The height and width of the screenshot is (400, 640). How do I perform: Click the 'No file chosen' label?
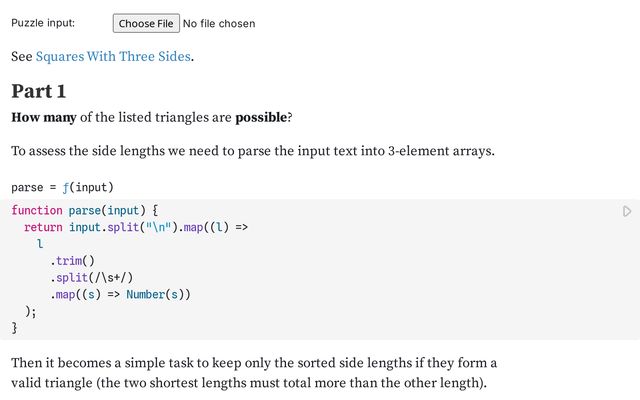[219, 23]
